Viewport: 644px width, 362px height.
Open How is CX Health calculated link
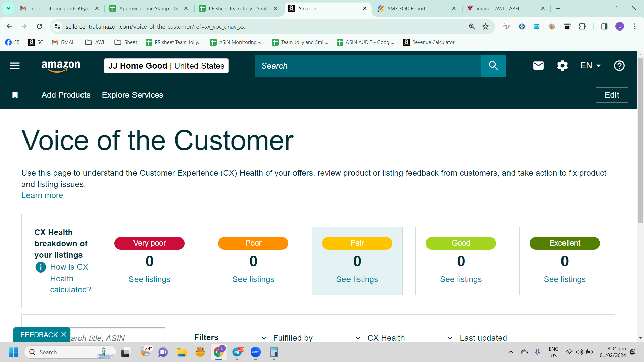click(x=70, y=278)
